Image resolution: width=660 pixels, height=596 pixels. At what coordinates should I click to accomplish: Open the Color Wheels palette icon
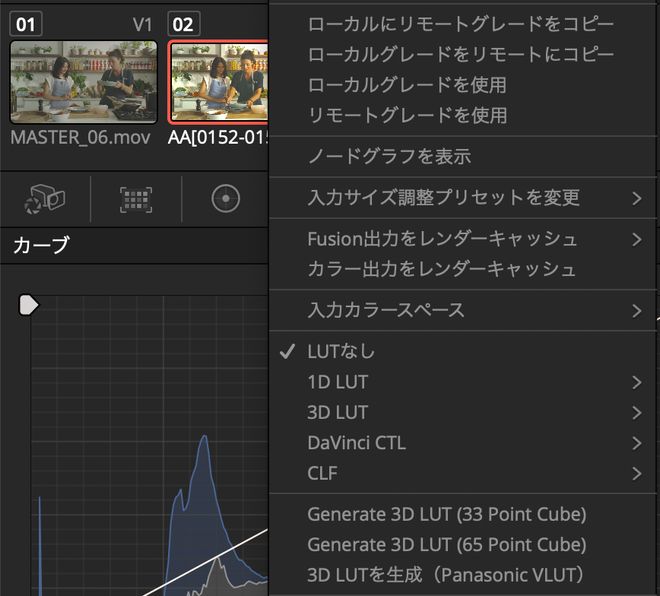pos(226,199)
